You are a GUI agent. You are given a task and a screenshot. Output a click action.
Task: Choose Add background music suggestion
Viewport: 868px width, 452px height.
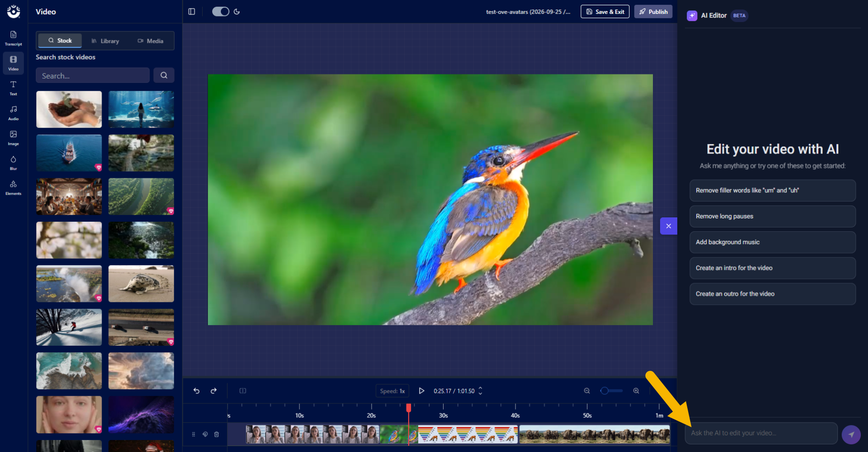click(x=773, y=242)
